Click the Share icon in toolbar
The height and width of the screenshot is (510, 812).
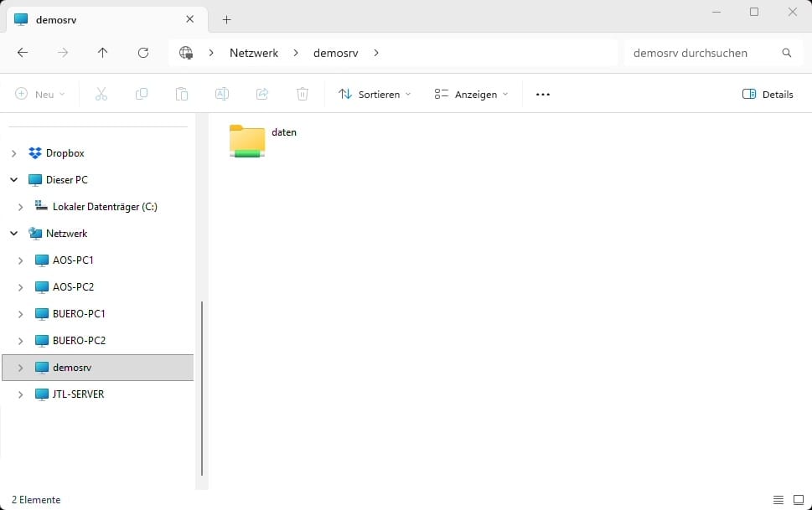pos(262,94)
